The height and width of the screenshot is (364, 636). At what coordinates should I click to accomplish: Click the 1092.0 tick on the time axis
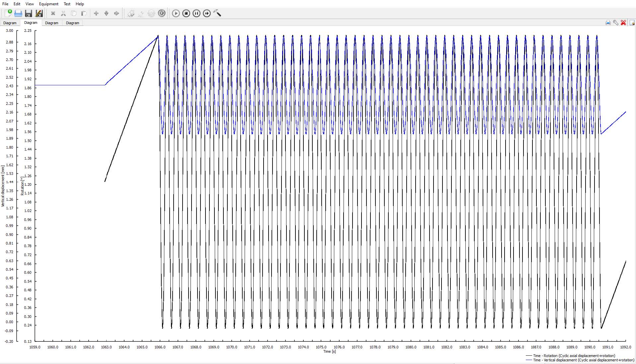coord(626,347)
